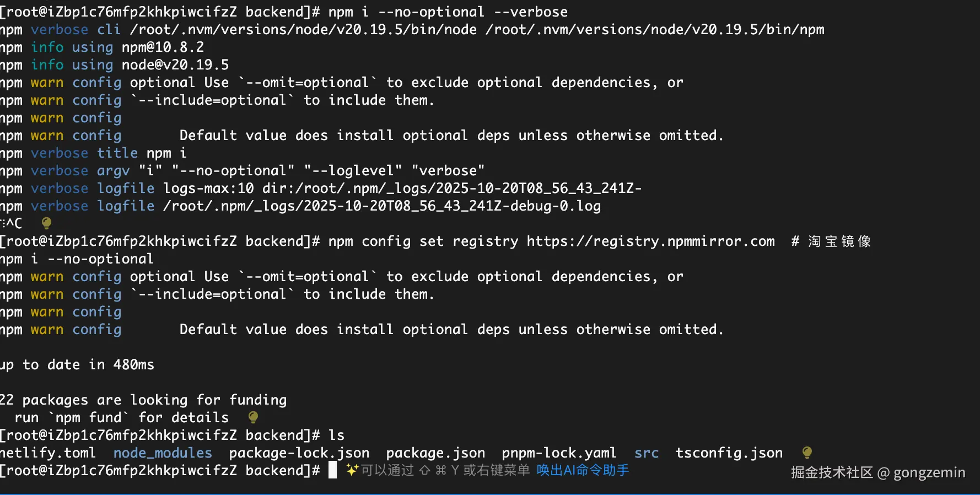Select package.json in the ls listing
The height and width of the screenshot is (495, 980).
click(435, 453)
